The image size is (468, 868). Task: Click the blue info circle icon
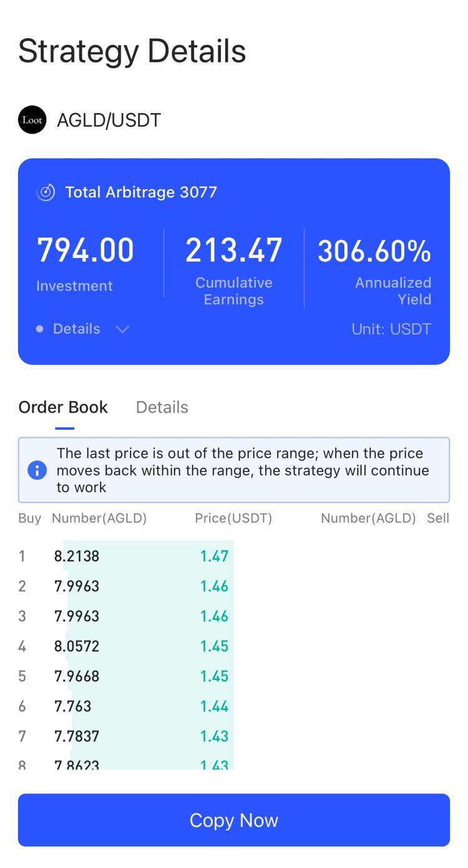37,470
